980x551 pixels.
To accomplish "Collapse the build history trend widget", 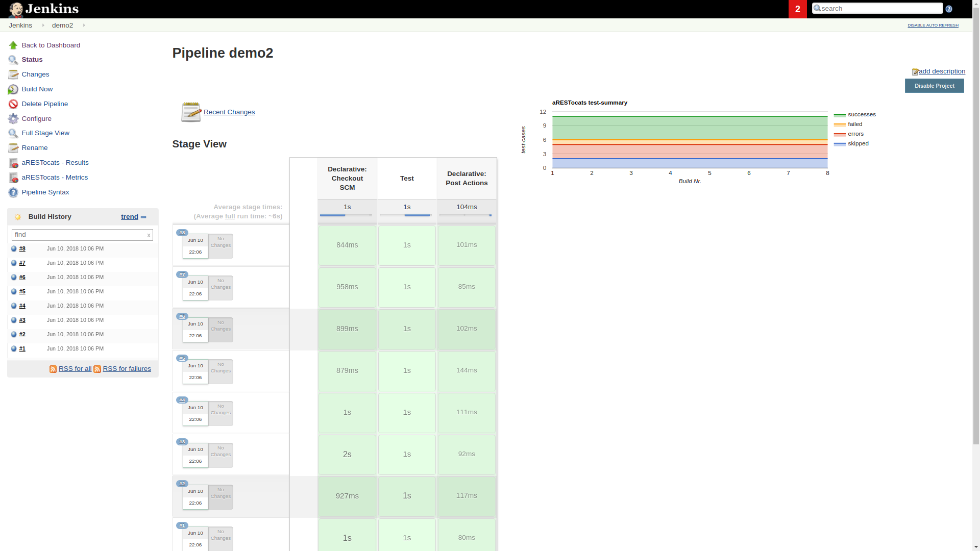I will (143, 217).
